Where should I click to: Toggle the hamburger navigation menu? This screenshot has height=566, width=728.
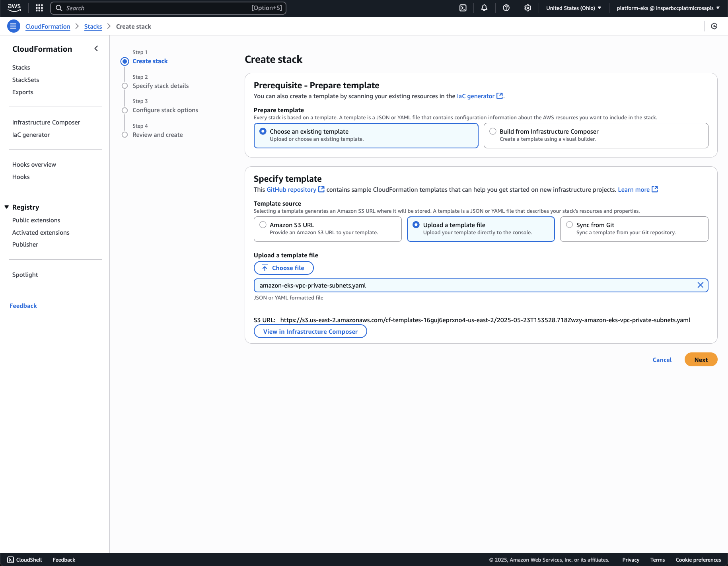point(14,26)
